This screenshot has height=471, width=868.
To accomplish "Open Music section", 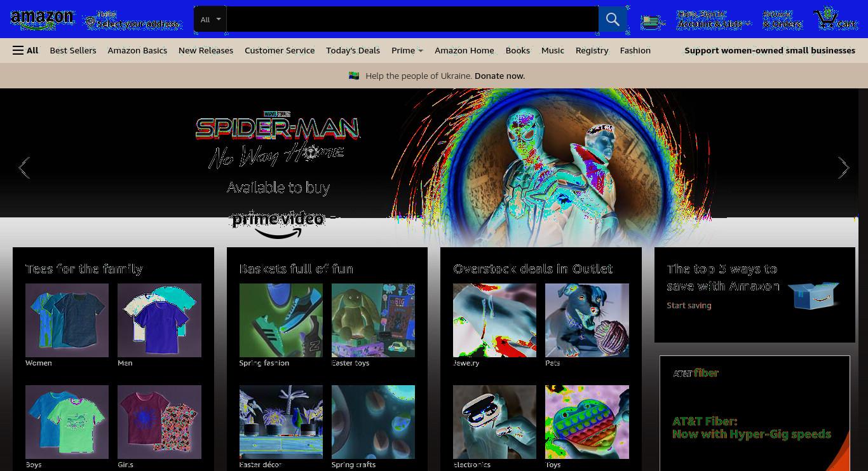I will pos(553,50).
